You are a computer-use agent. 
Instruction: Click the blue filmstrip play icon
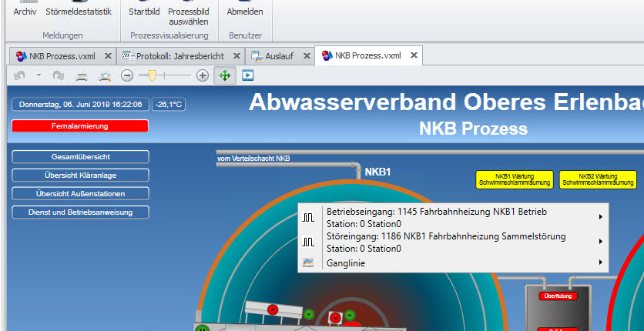(x=247, y=75)
